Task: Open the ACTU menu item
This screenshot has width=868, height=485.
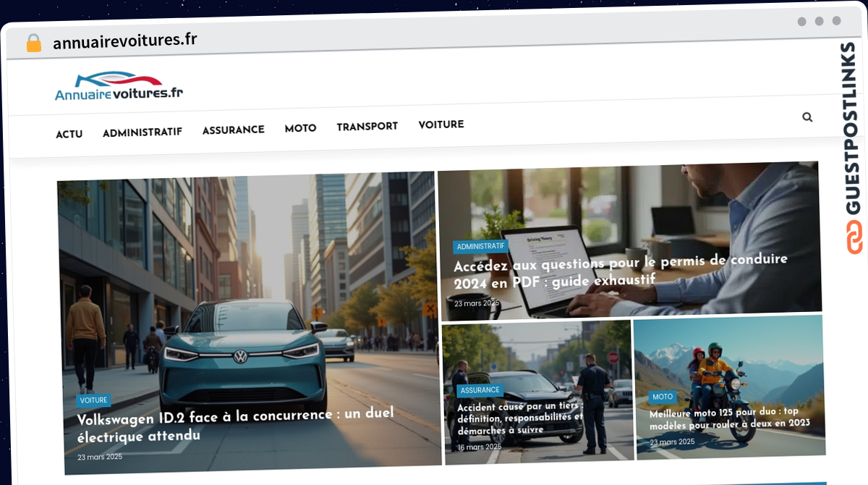Action: tap(69, 134)
